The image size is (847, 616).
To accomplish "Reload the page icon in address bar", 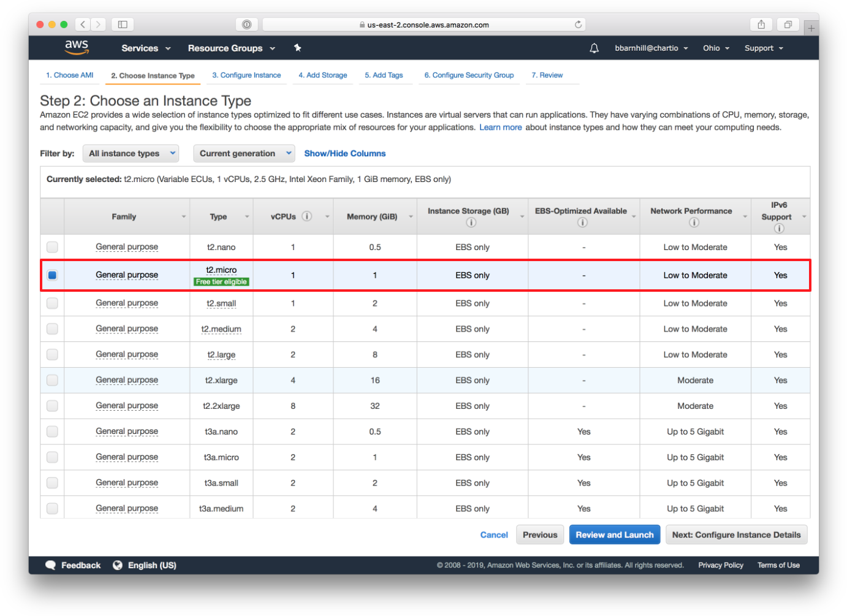I will (x=578, y=25).
